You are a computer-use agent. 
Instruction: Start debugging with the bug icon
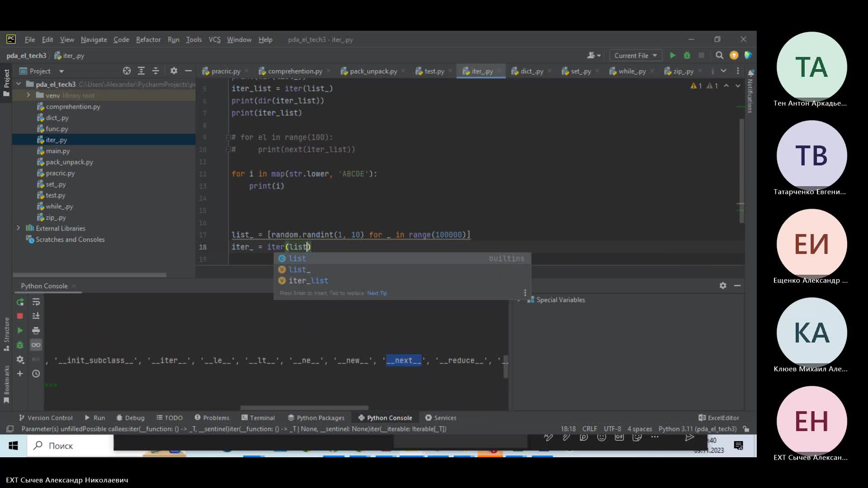tap(687, 55)
